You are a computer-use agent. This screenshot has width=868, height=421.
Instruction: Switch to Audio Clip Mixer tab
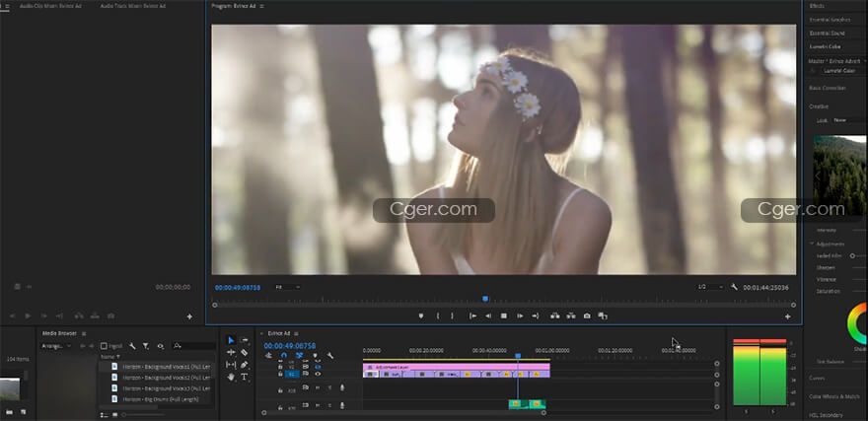tap(50, 6)
